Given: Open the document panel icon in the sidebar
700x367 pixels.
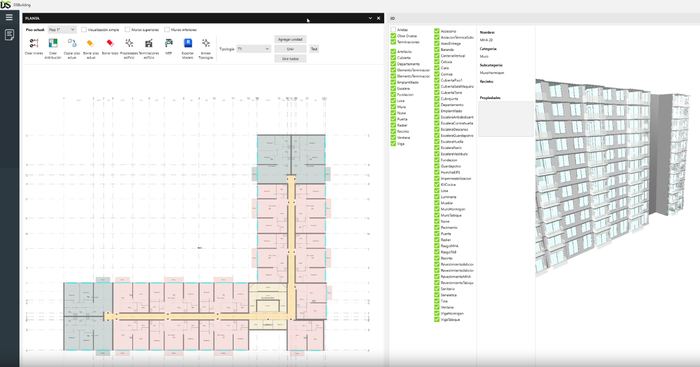Looking at the screenshot, I should (x=9, y=35).
